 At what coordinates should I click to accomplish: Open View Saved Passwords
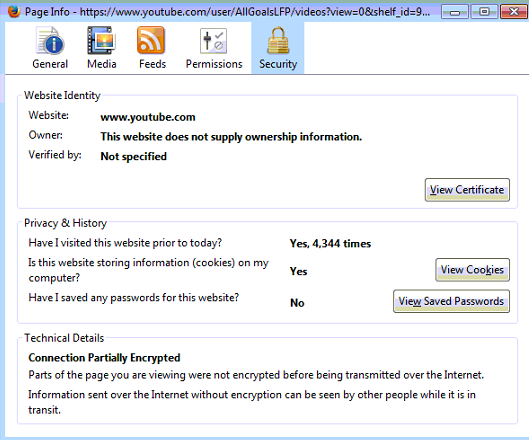tap(451, 301)
